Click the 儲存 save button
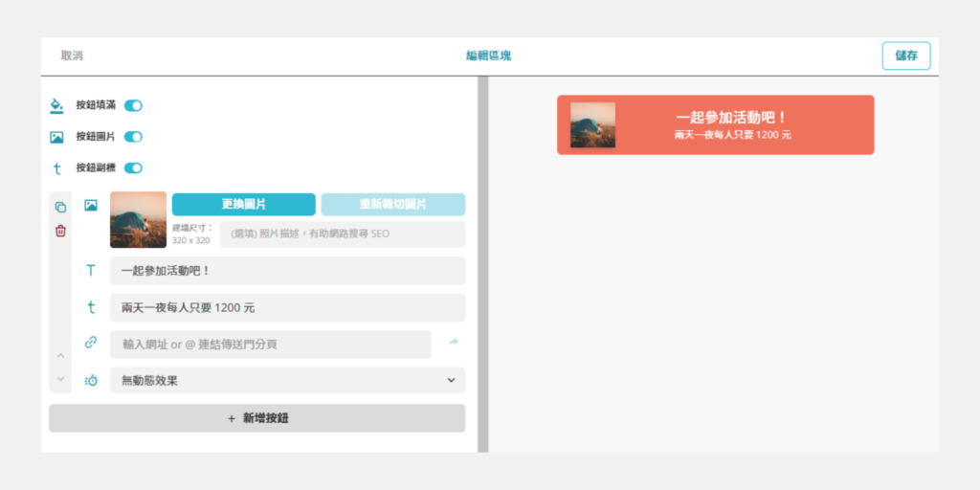 tap(906, 56)
